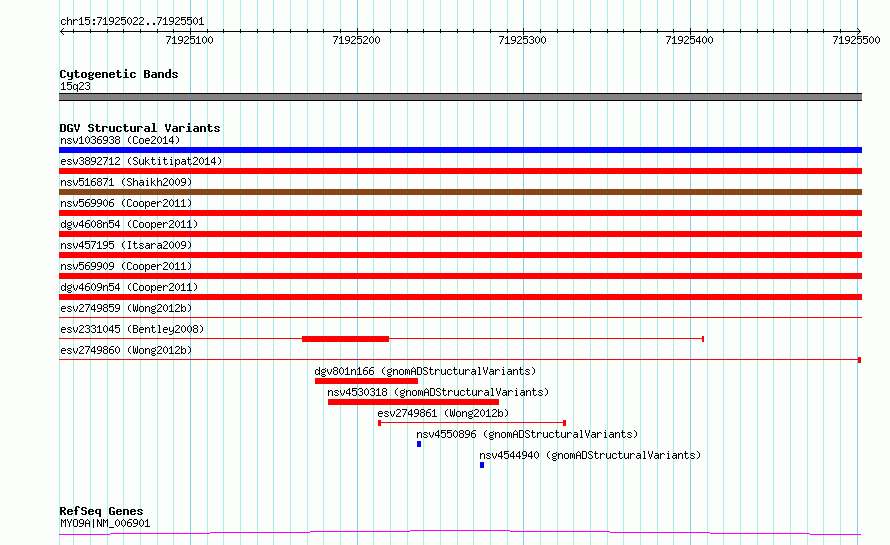The height and width of the screenshot is (545, 890).
Task: Select the small blue nsv4550896 marker
Action: pyautogui.click(x=419, y=444)
